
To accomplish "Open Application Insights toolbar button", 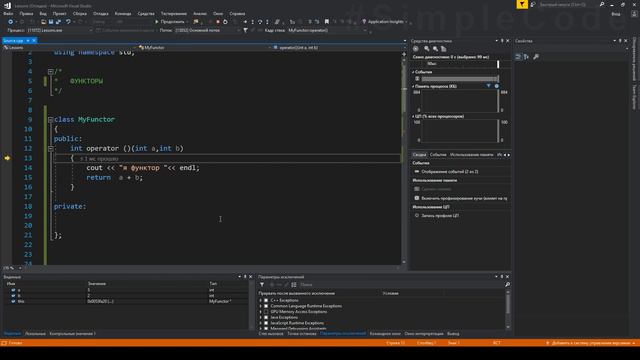I will (x=385, y=22).
